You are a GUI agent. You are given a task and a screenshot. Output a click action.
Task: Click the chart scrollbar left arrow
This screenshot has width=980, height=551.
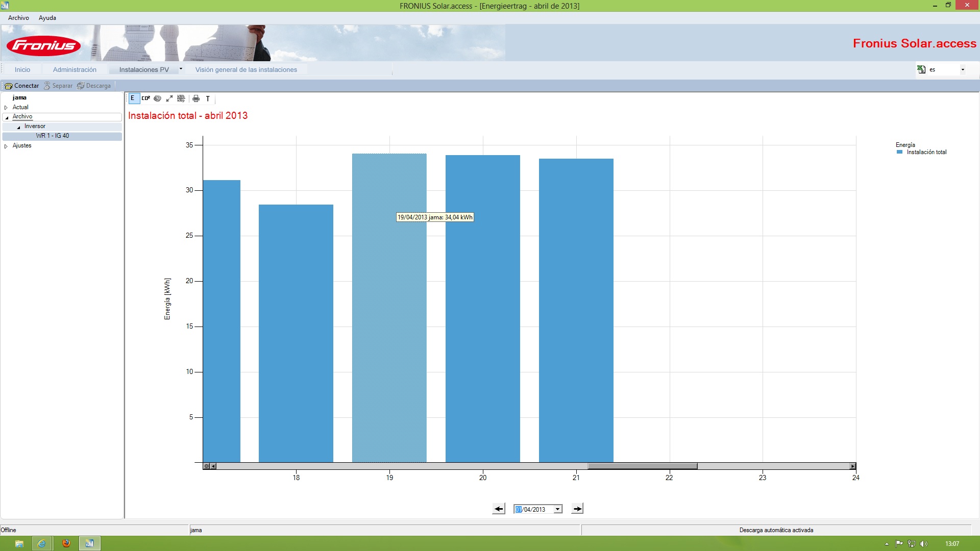213,466
